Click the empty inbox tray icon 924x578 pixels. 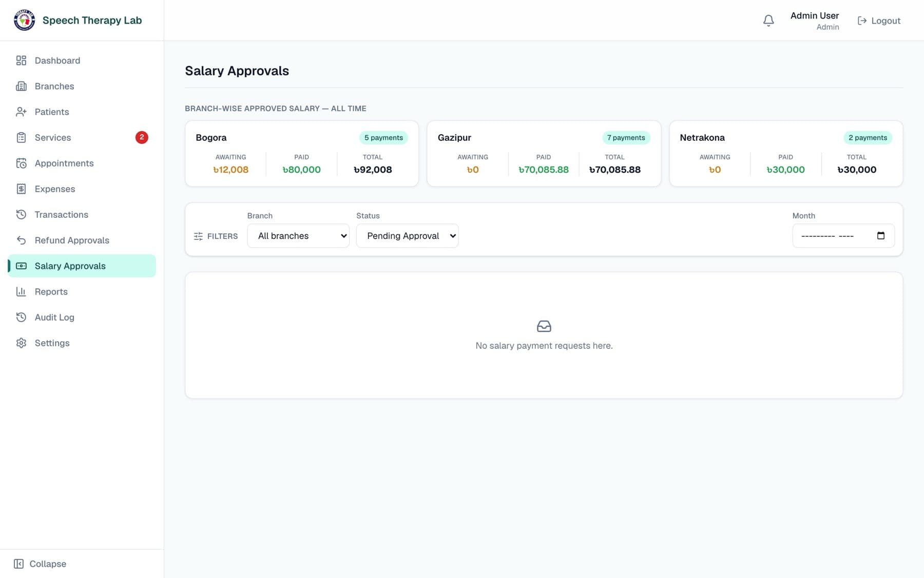(x=544, y=326)
